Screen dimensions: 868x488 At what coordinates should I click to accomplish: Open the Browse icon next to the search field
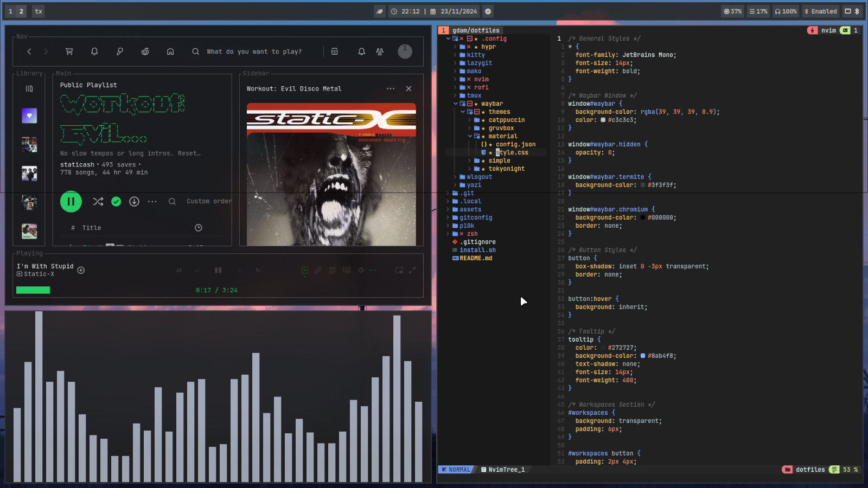coord(335,52)
